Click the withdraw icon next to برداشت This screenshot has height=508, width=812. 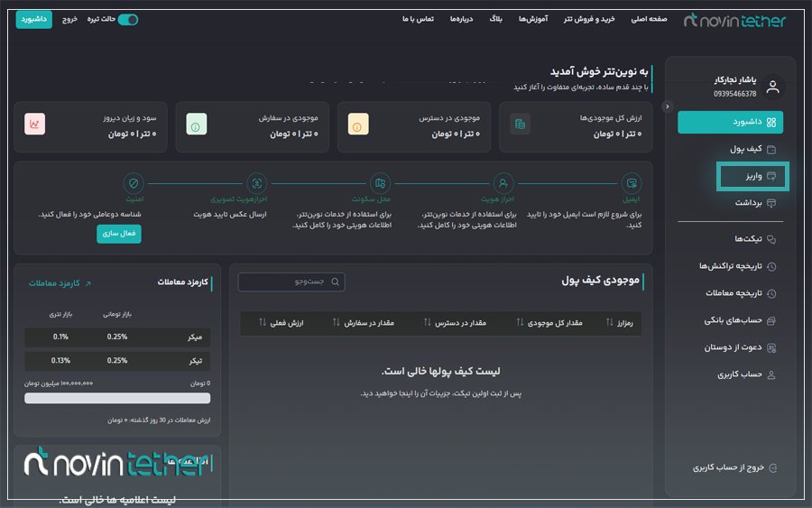pos(771,203)
